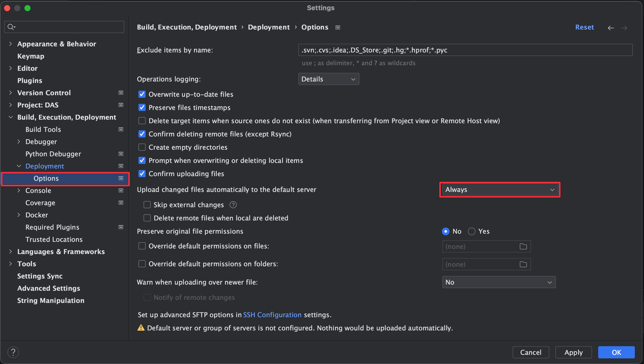Expand the Appearance & Behavior tree node

point(10,44)
